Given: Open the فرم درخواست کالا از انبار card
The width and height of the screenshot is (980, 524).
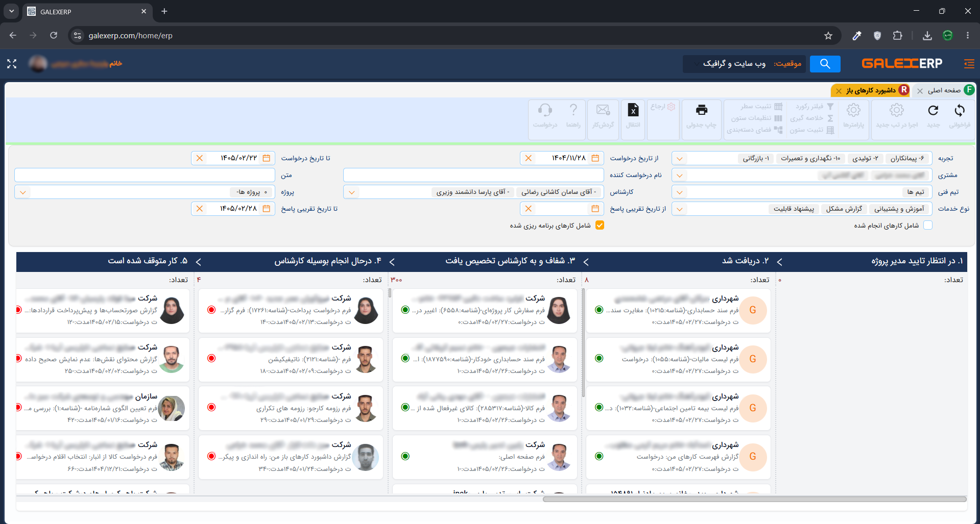Looking at the screenshot, I should [103, 457].
